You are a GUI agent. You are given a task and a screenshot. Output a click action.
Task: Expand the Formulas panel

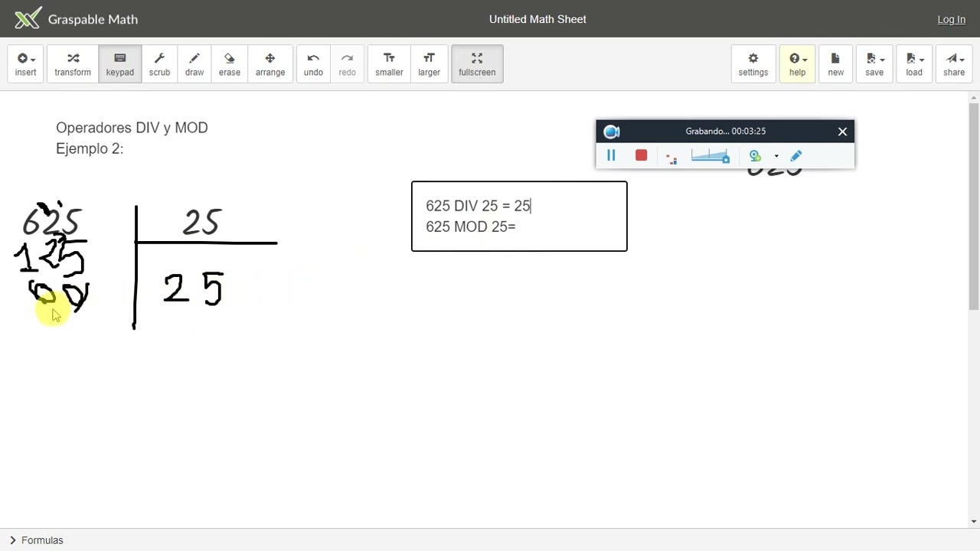coord(36,540)
